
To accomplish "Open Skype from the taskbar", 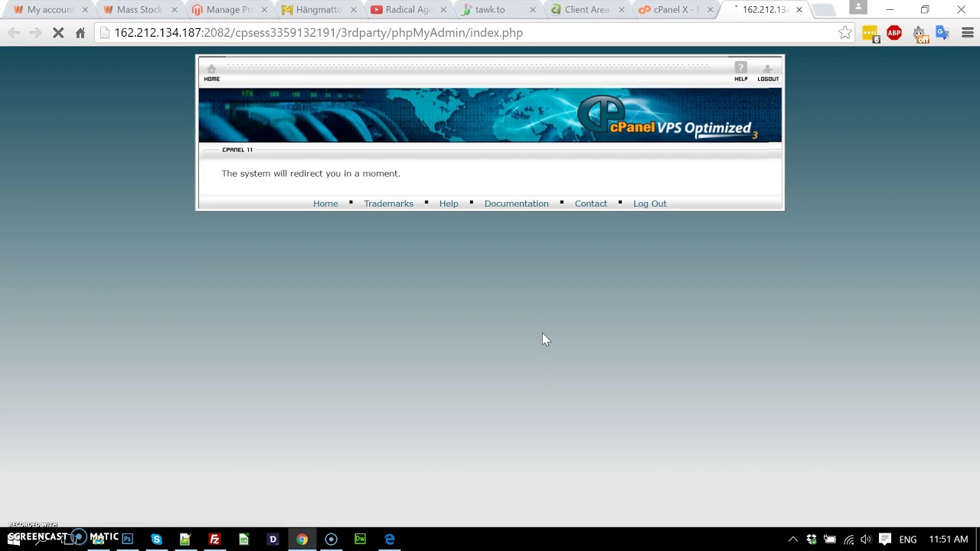I will (156, 539).
